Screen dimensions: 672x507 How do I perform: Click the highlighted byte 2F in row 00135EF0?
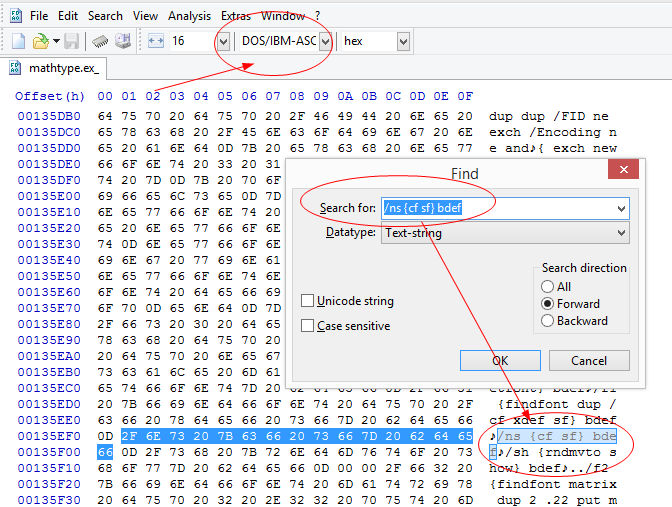(129, 436)
